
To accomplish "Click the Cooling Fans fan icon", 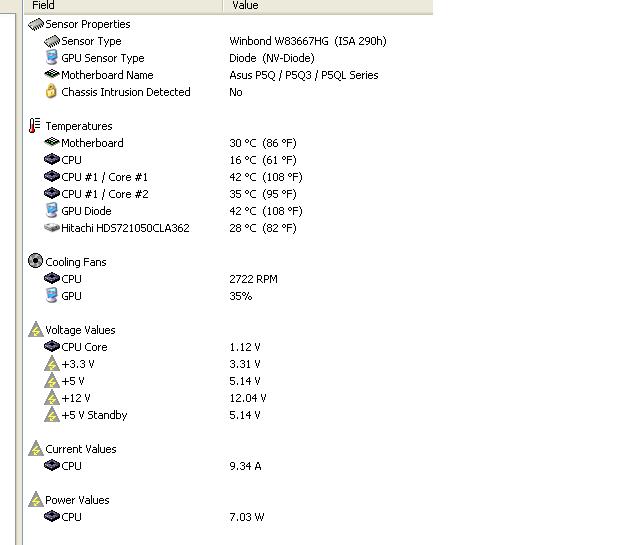I will coord(36,262).
